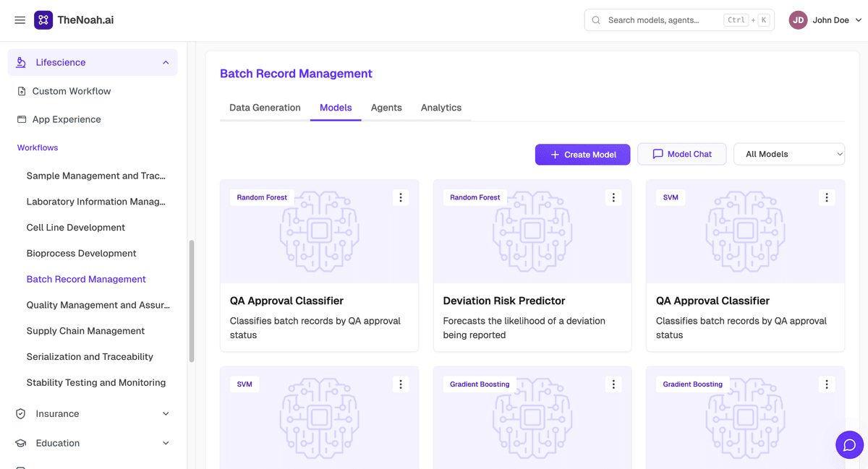
Task: Open options menu on last Gradient Boosting card
Action: (x=827, y=384)
